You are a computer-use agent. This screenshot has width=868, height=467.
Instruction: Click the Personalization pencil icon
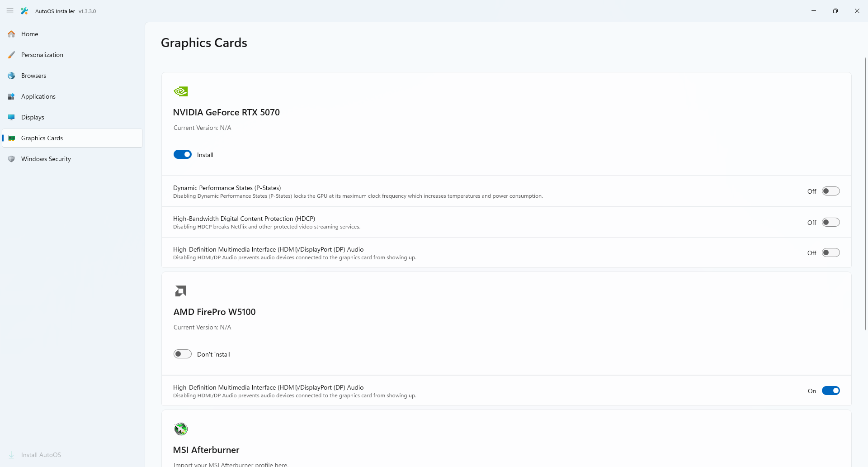(x=11, y=55)
